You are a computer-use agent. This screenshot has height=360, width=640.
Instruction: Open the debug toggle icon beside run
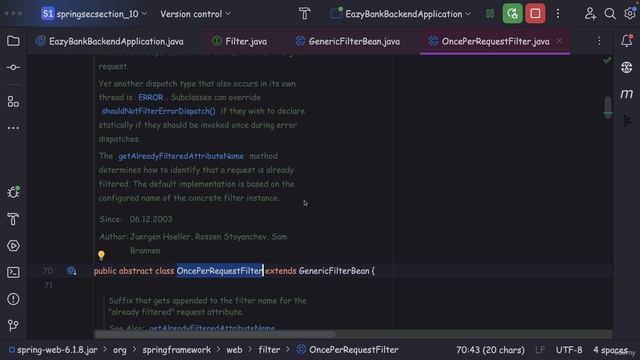coord(490,14)
